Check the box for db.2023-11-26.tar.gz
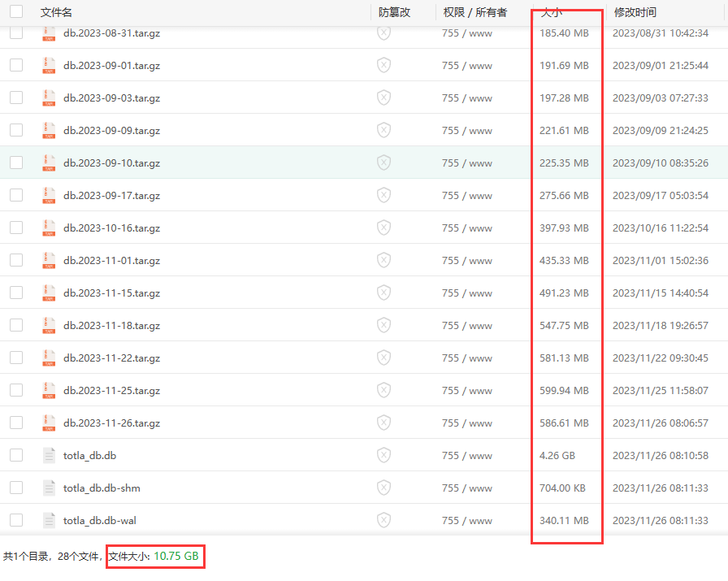The image size is (728, 581). 16,423
